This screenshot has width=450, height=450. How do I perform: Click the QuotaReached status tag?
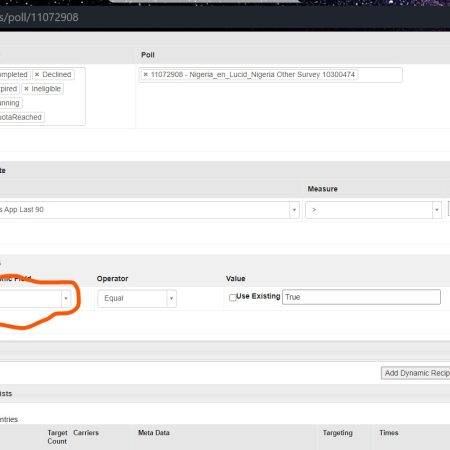21,117
